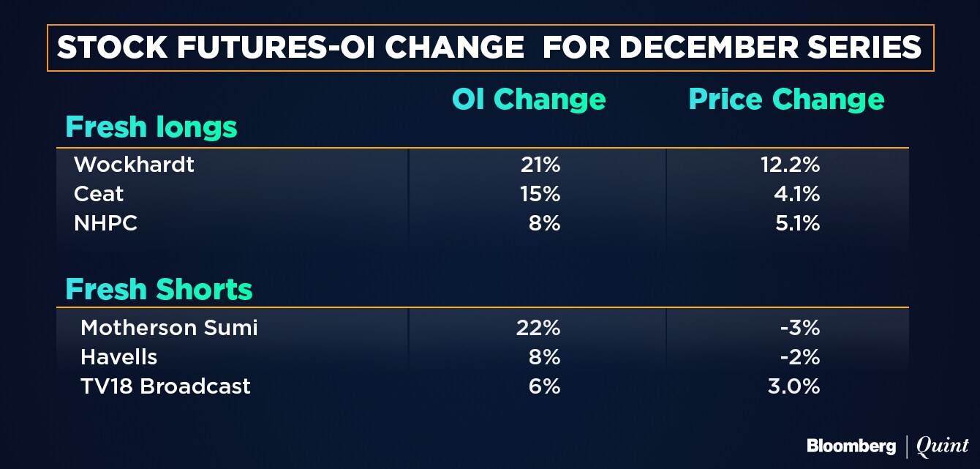Select the Price Change column header
The width and height of the screenshot is (980, 469).
coord(787,100)
